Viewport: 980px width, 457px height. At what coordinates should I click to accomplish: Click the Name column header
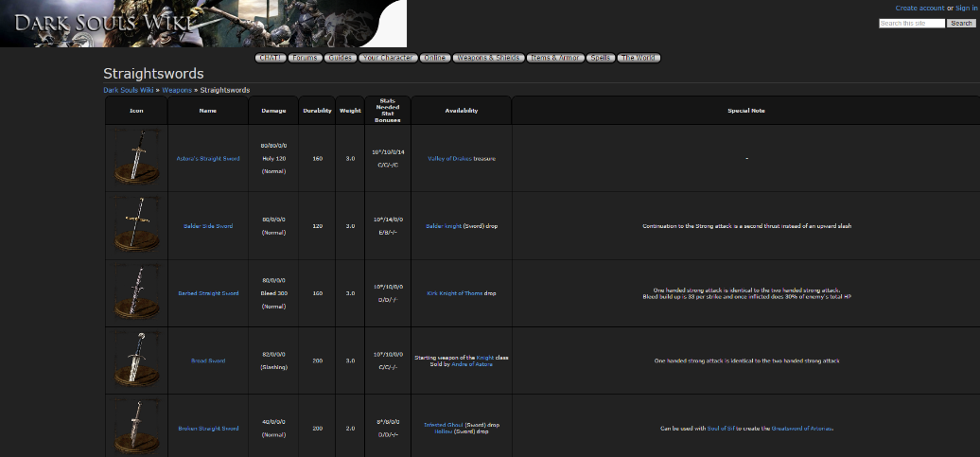click(208, 111)
